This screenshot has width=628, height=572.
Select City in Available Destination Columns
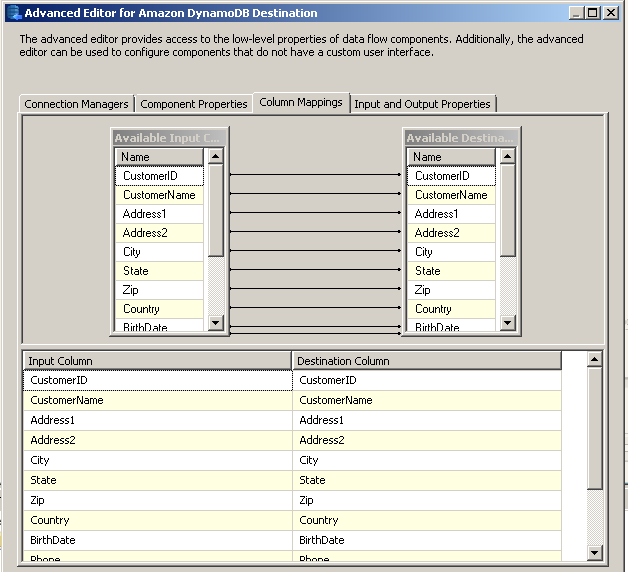point(451,252)
